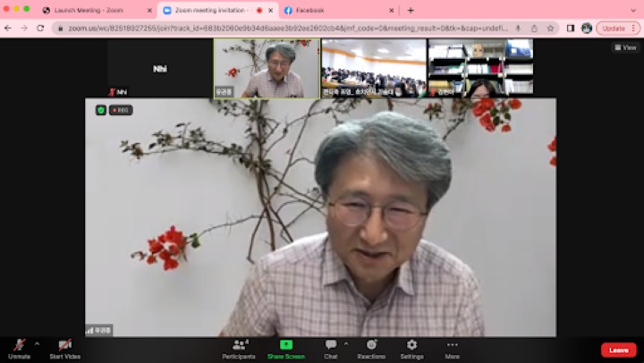Leave the meeting
Screen dimensions: 644x363
pyautogui.click(x=618, y=350)
